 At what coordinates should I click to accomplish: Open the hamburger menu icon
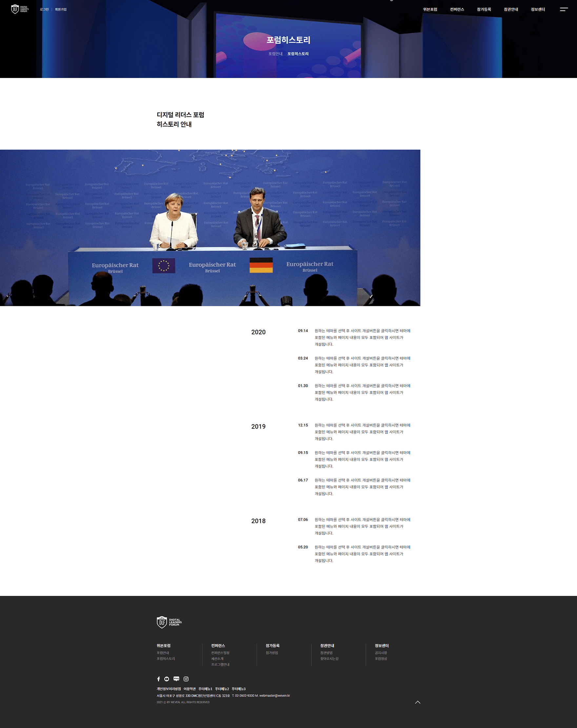click(564, 10)
